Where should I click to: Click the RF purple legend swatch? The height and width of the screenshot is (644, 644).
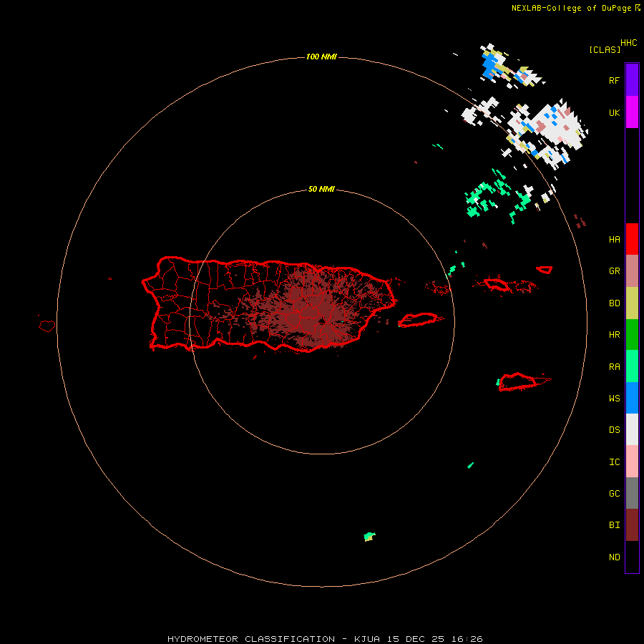[632, 80]
